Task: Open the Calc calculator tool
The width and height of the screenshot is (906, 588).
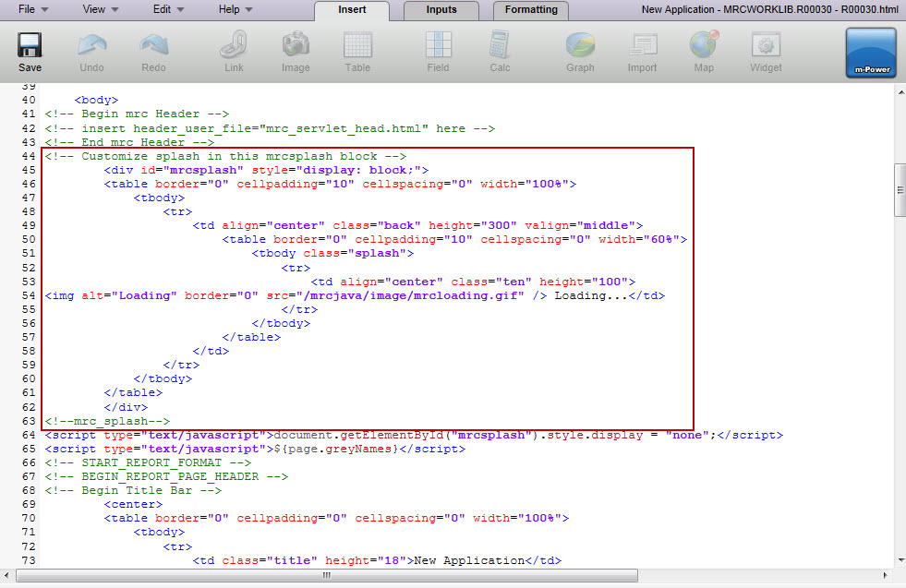Action: pos(500,45)
